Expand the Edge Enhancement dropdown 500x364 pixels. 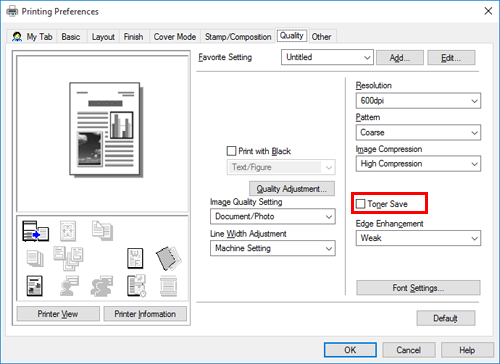[x=418, y=238]
